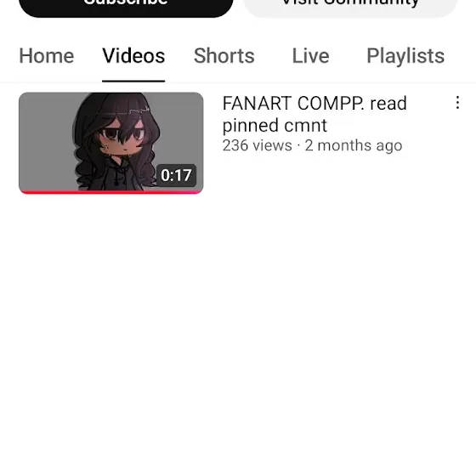Tap the word "FANART" in the title
The height and width of the screenshot is (476, 476).
[257, 103]
